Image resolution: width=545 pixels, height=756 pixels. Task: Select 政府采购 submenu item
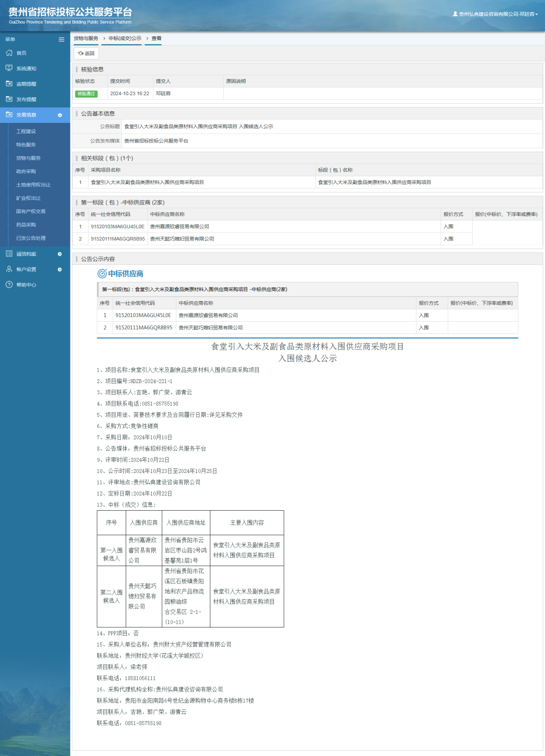click(26, 171)
